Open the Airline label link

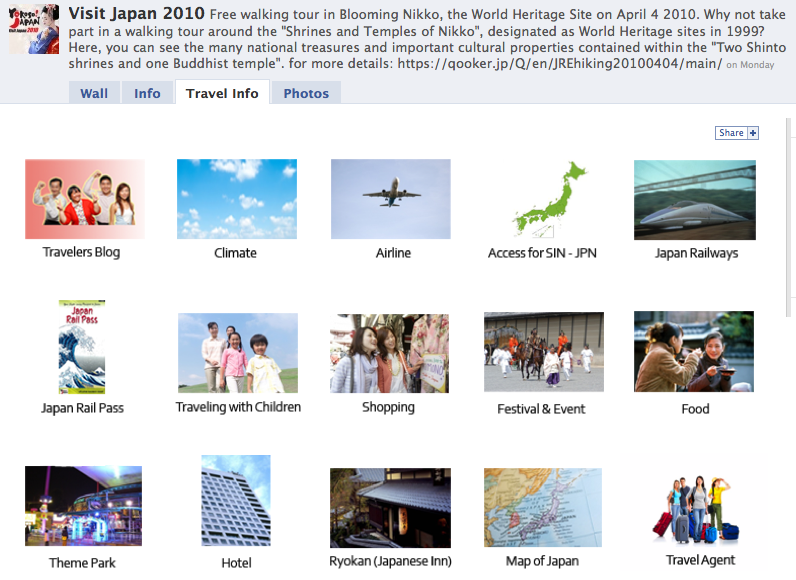click(x=393, y=253)
